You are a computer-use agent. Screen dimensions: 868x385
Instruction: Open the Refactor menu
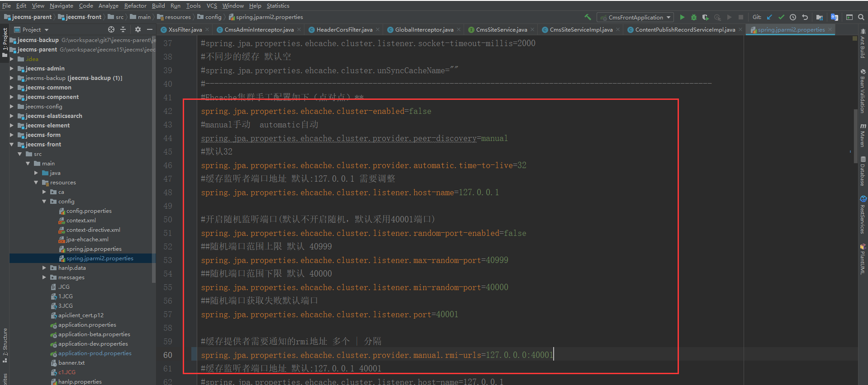click(135, 6)
